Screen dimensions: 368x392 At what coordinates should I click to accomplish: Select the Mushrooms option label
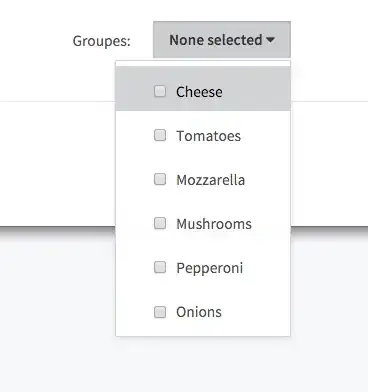[214, 224]
